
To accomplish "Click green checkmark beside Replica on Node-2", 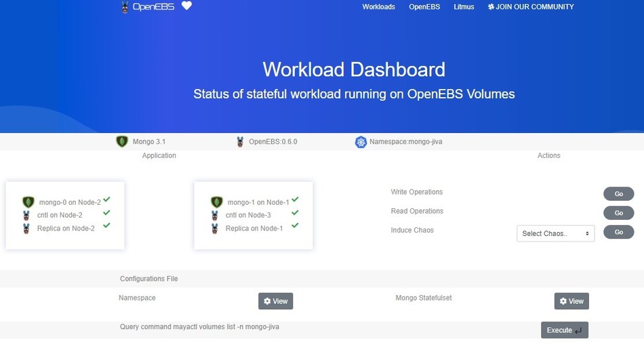I will point(106,226).
